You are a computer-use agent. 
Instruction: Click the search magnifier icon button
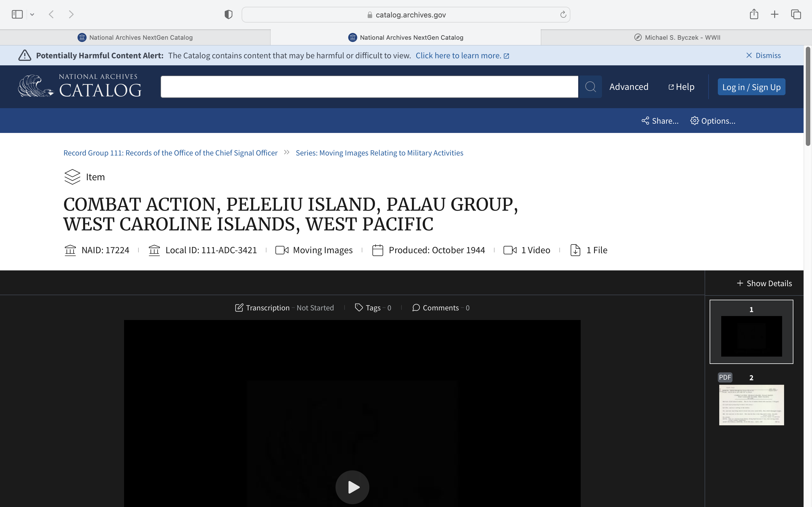tap(590, 87)
